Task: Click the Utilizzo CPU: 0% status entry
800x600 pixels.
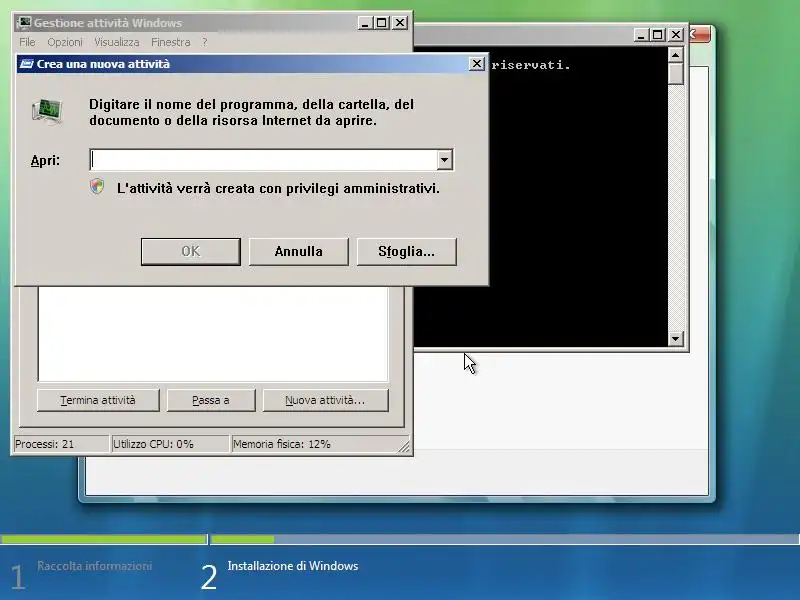Action: point(169,444)
